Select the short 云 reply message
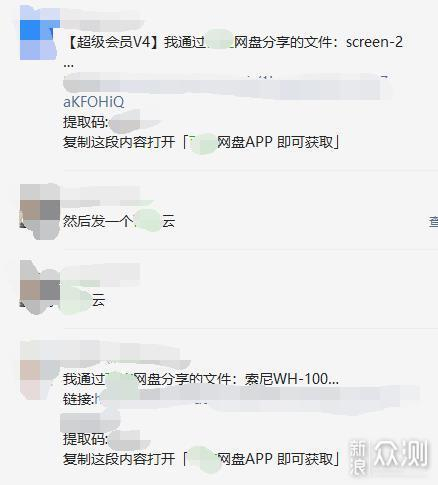Viewport: 438px width, 485px height. point(83,301)
